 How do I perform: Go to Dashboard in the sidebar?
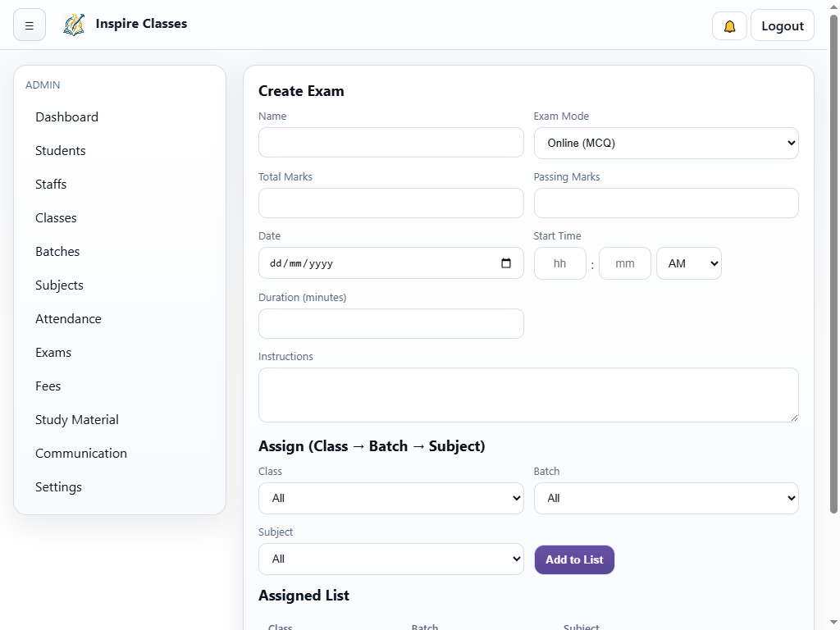click(66, 117)
